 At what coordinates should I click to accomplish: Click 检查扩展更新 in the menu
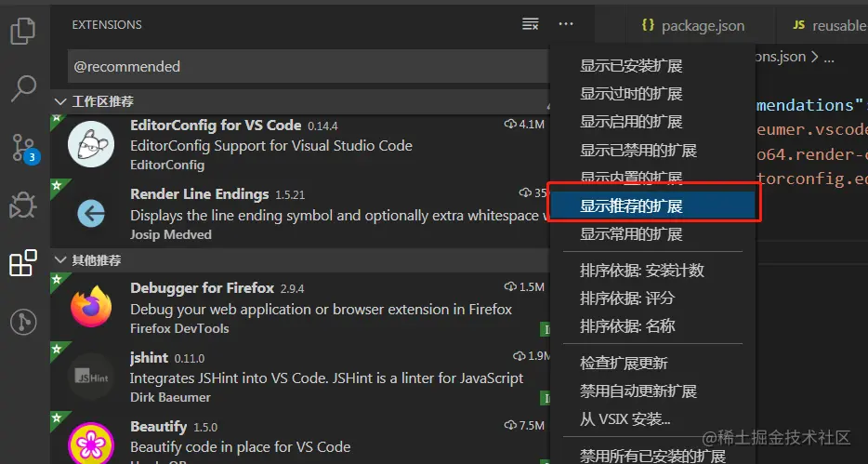pos(653,363)
